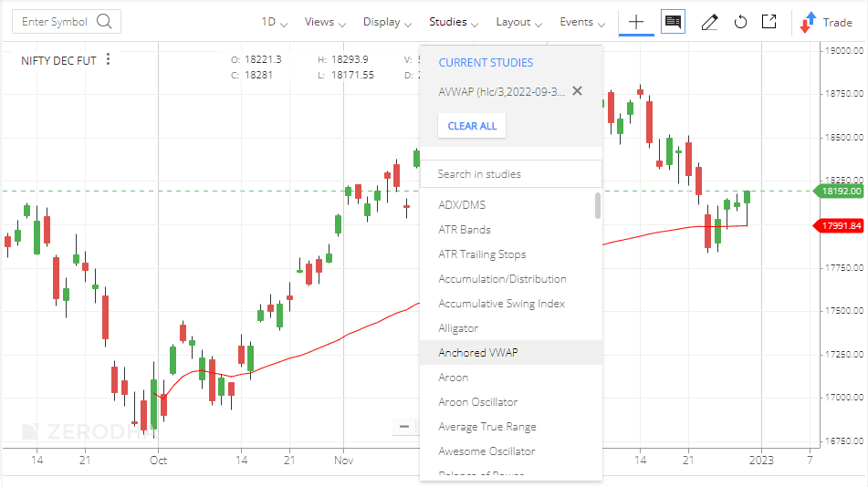Image resolution: width=868 pixels, height=487 pixels.
Task: Click the refresh chart icon
Action: tap(740, 22)
